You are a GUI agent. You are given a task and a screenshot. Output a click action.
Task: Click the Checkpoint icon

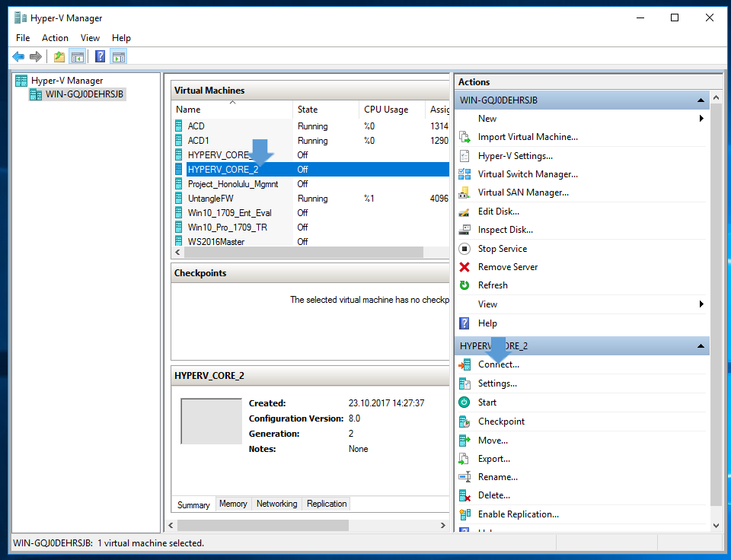[464, 422]
